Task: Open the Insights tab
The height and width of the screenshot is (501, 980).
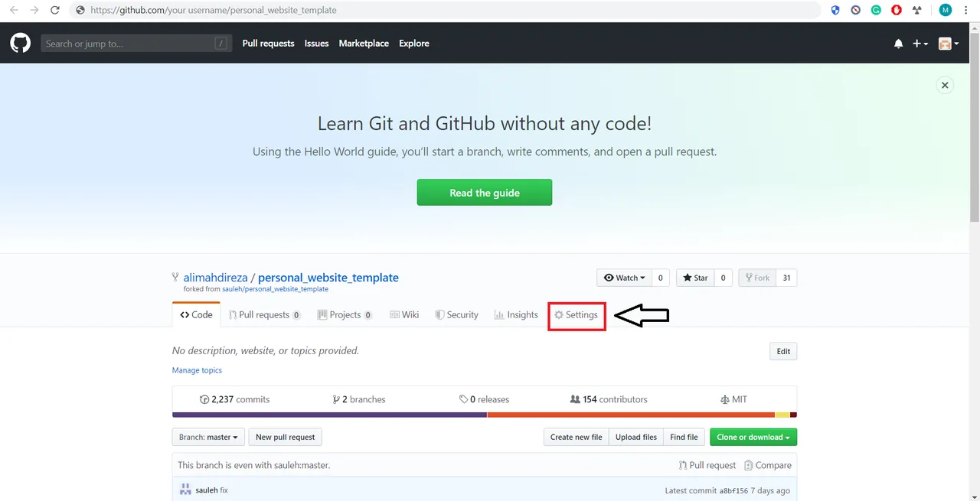Action: coord(516,314)
